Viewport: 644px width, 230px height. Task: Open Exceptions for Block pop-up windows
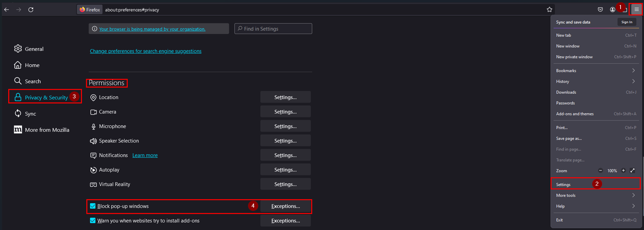click(x=285, y=206)
